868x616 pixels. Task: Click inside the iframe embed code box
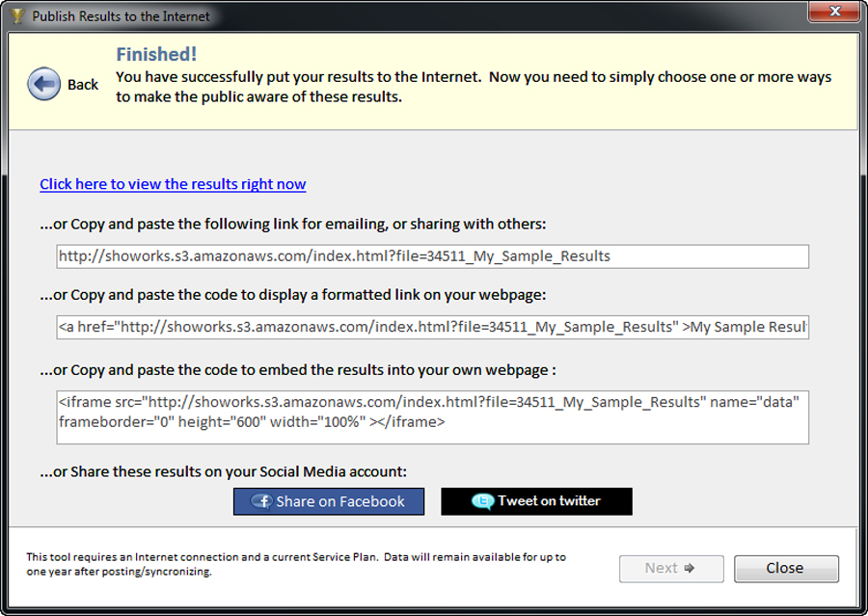click(432, 416)
